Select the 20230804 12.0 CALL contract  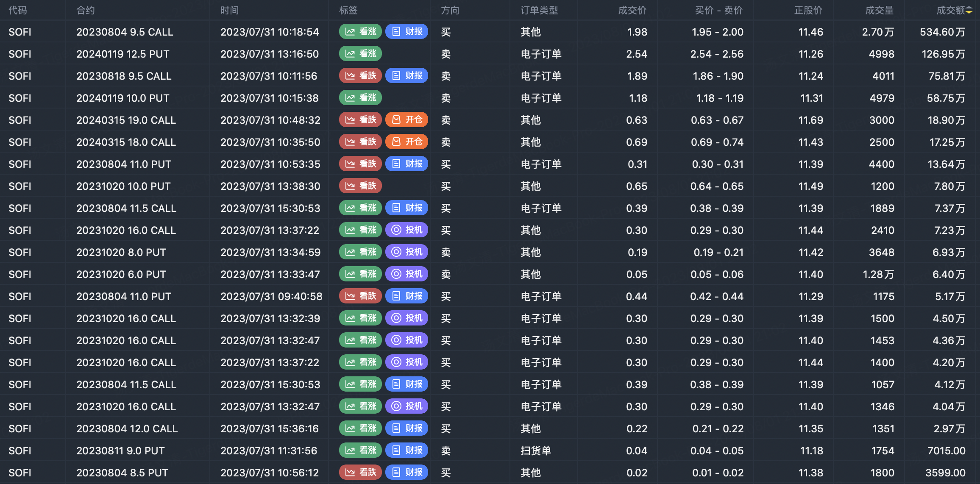(127, 428)
